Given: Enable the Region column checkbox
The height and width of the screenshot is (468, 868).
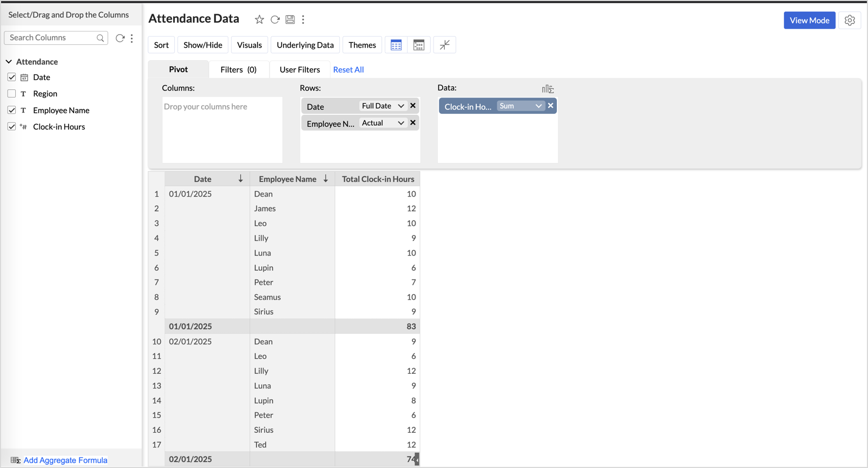Looking at the screenshot, I should (x=11, y=94).
